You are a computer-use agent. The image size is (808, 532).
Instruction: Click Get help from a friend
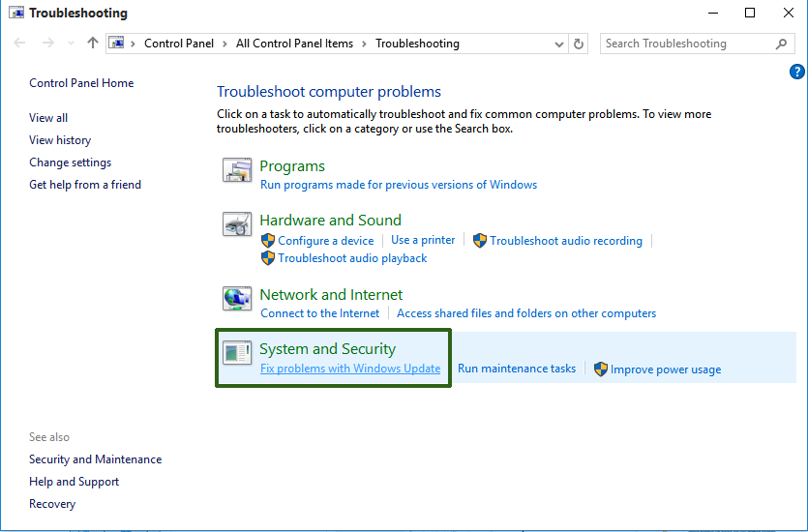85,185
